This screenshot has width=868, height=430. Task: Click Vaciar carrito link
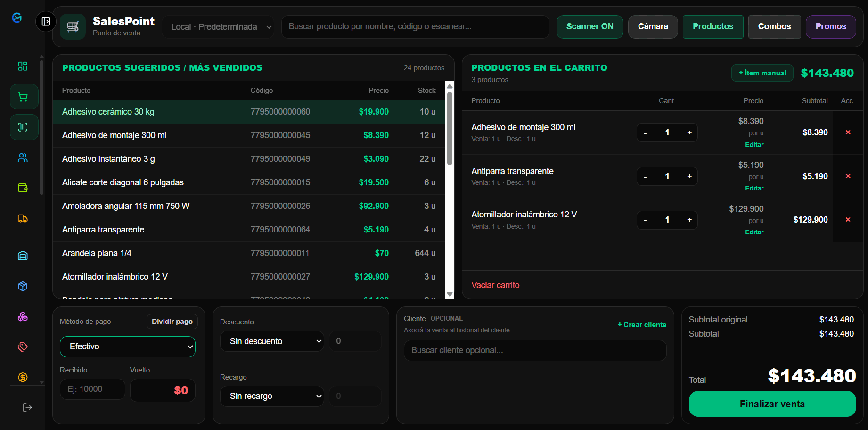click(495, 285)
